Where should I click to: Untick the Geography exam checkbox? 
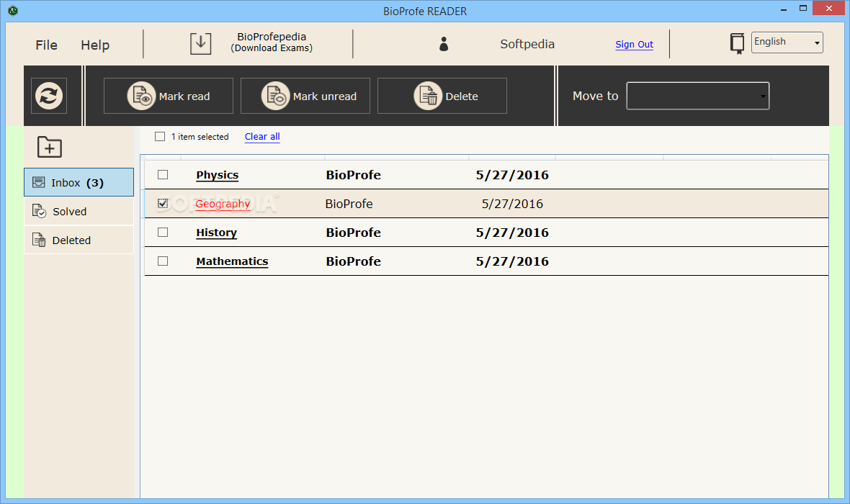point(163,203)
